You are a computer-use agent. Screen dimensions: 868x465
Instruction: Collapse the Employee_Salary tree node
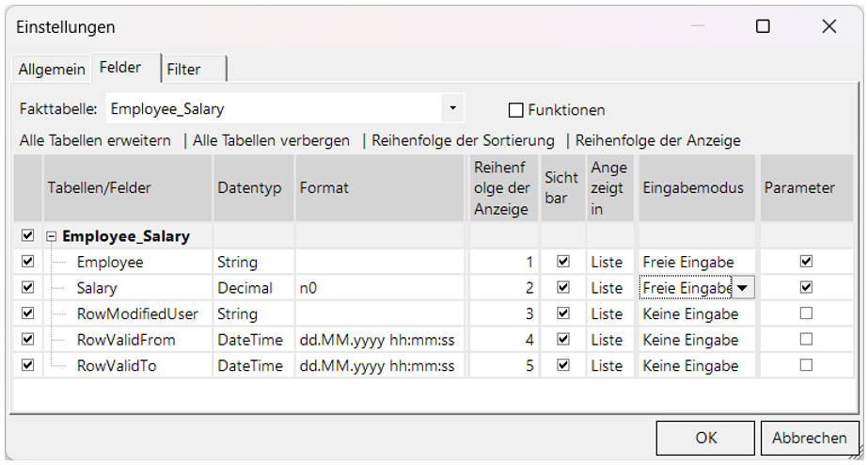click(53, 236)
